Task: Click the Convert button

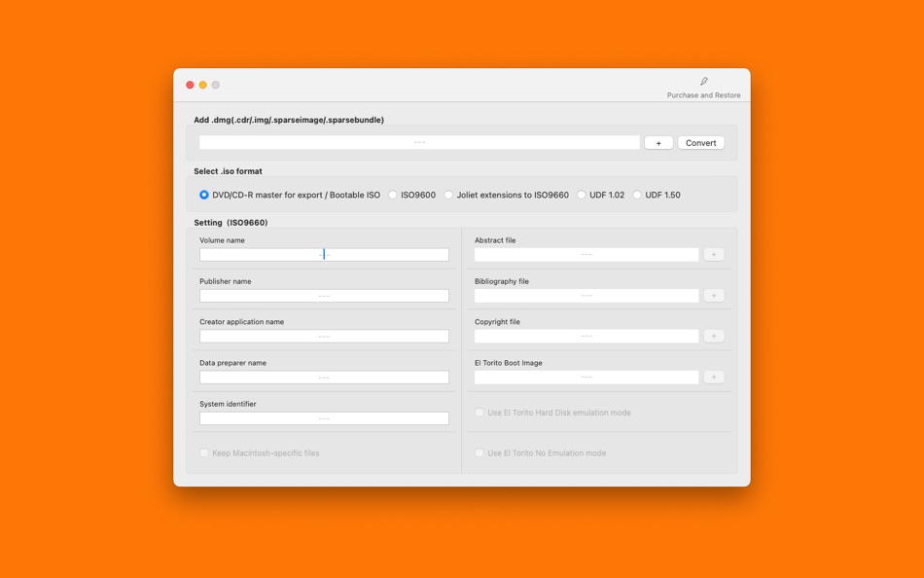Action: point(700,143)
